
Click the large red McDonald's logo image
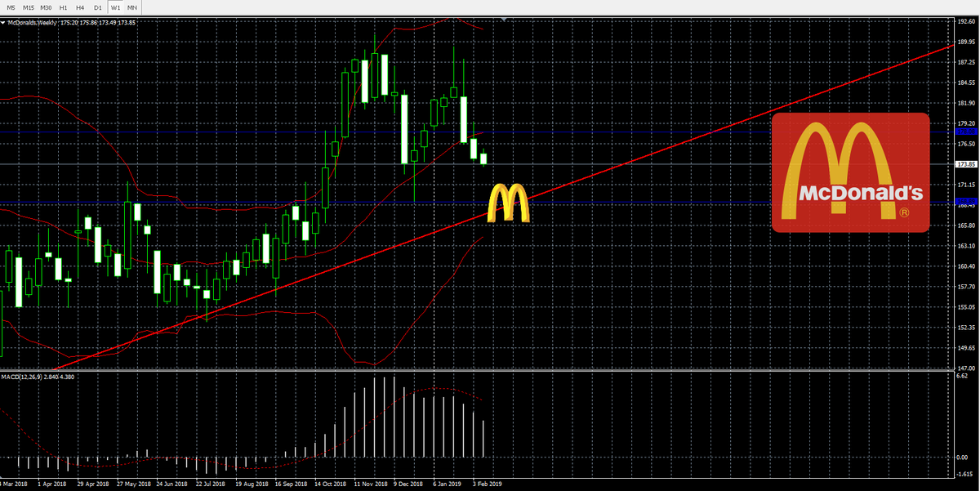850,172
